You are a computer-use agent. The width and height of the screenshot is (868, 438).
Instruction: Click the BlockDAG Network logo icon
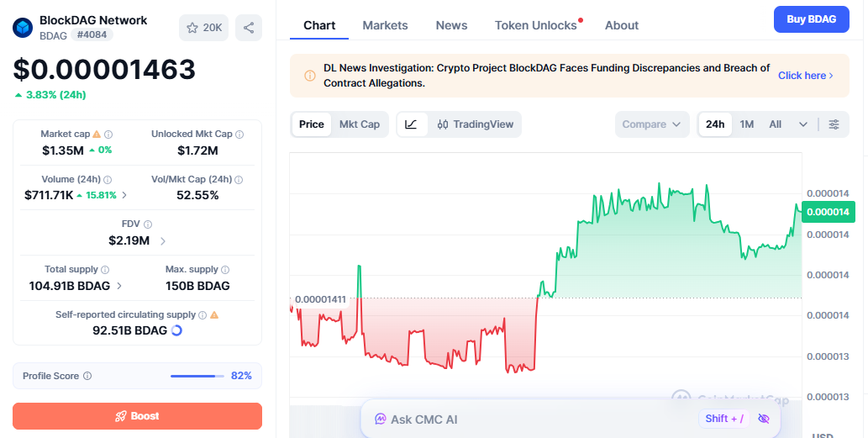(23, 28)
